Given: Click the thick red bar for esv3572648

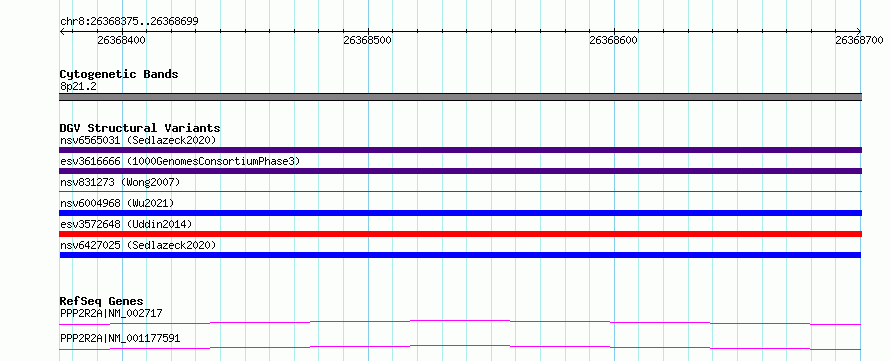Looking at the screenshot, I should click(x=460, y=234).
